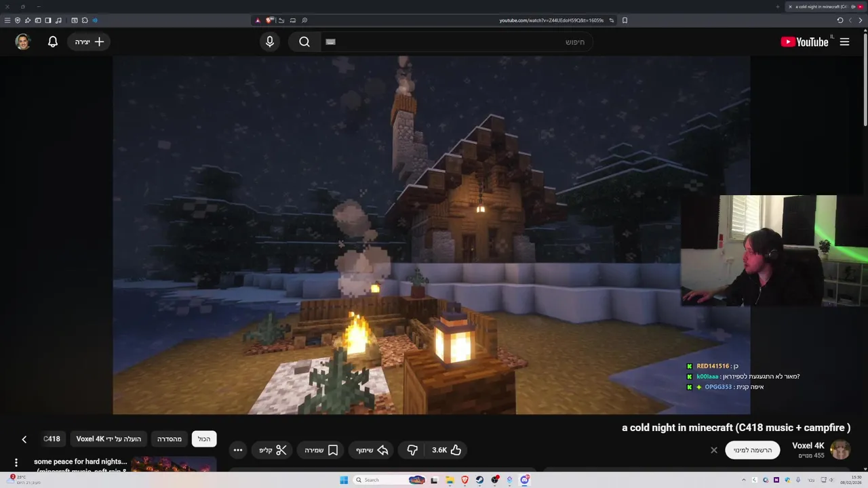Image resolution: width=868 pixels, height=488 pixels.
Task: Open options for 'some peace for hard nights' video
Action: coord(16,463)
